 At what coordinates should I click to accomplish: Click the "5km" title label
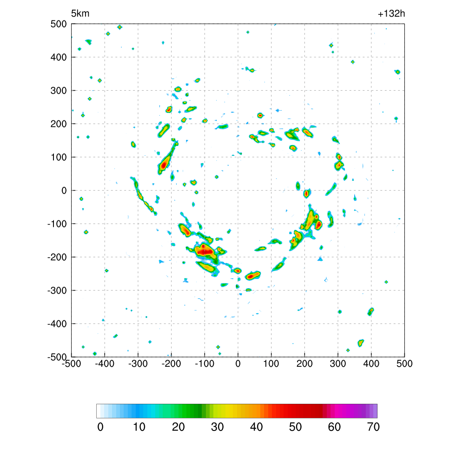point(80,13)
